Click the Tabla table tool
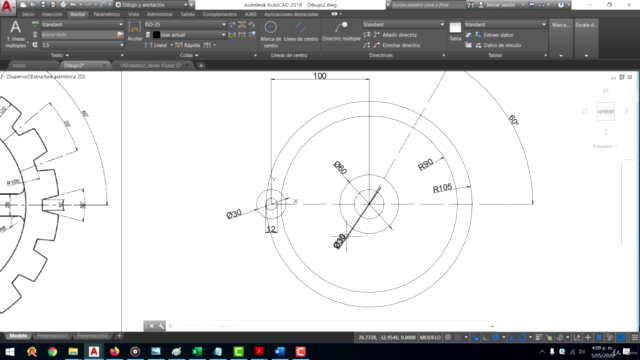The width and height of the screenshot is (640, 360). [x=455, y=31]
